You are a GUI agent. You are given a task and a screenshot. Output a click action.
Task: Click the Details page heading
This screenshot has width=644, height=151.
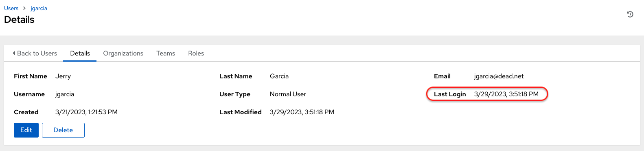19,20
